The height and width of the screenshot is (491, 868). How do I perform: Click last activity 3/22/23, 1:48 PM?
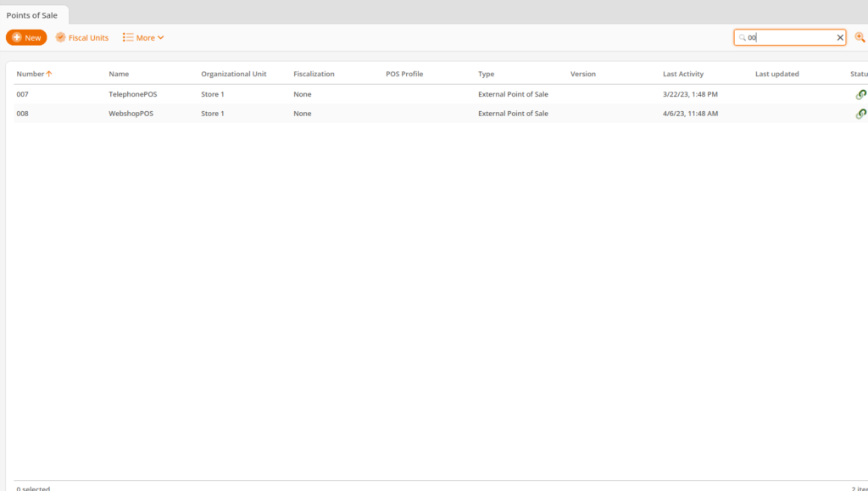pyautogui.click(x=690, y=94)
